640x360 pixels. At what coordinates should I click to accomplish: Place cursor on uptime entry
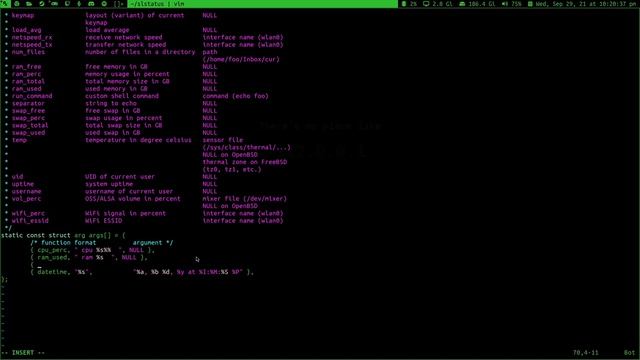(23, 184)
